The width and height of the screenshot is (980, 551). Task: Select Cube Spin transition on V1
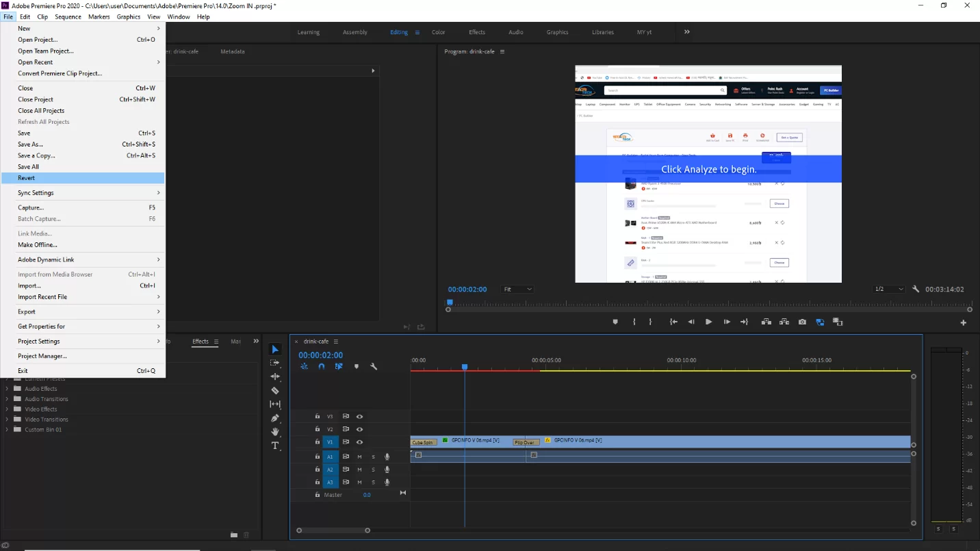point(424,442)
